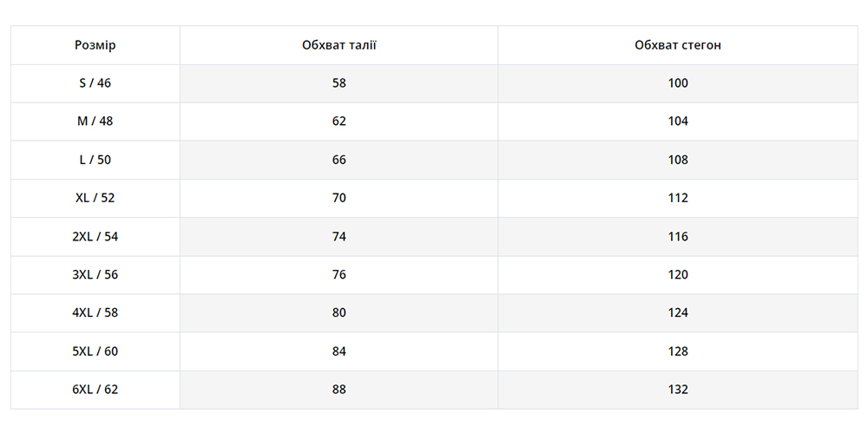Click the "Обхват стегон" column header
Image resolution: width=868 pixels, height=434 pixels.
pos(678,45)
